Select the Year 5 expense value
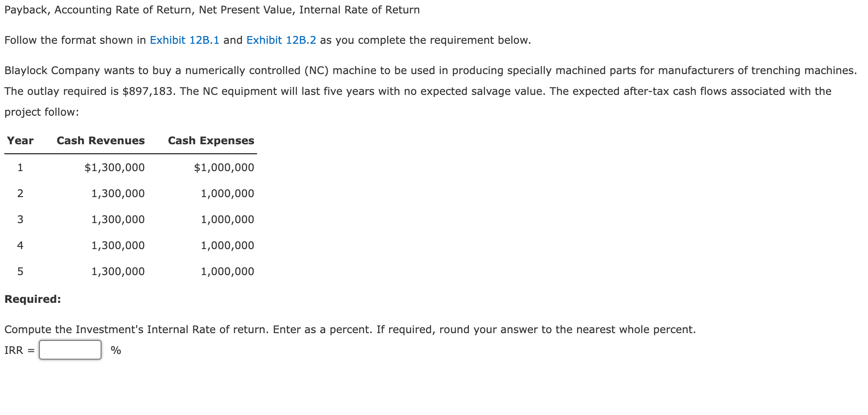 (227, 272)
